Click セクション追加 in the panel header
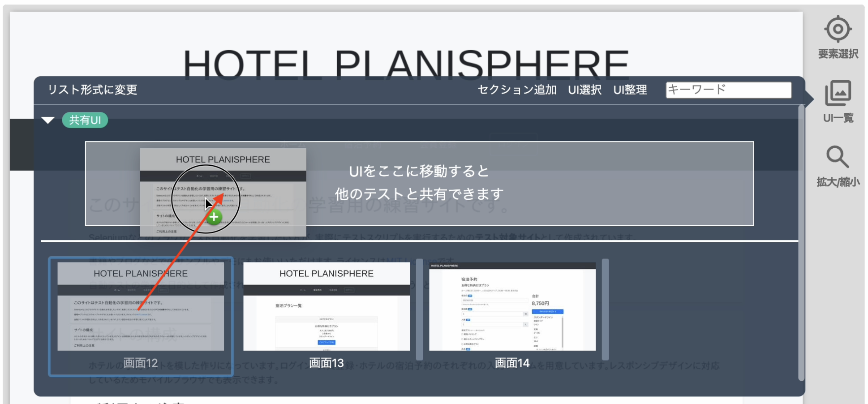 pos(517,90)
